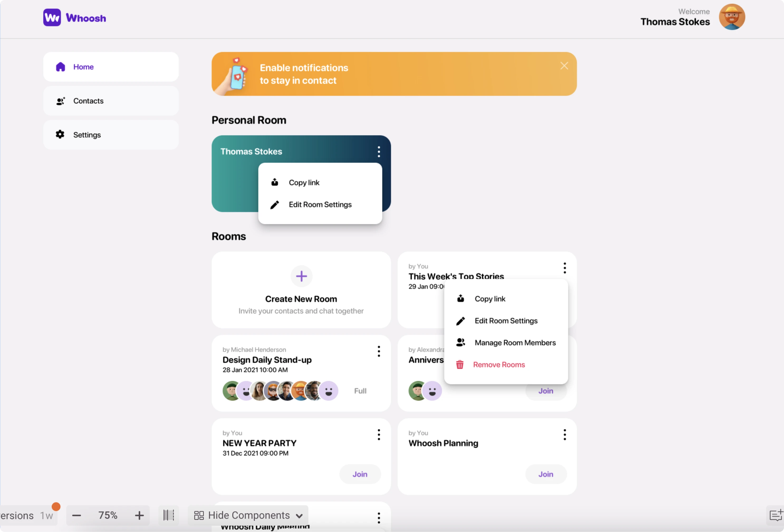This screenshot has width=784, height=532.
Task: Open Design Daily Stand-up options menu
Action: 378,351
